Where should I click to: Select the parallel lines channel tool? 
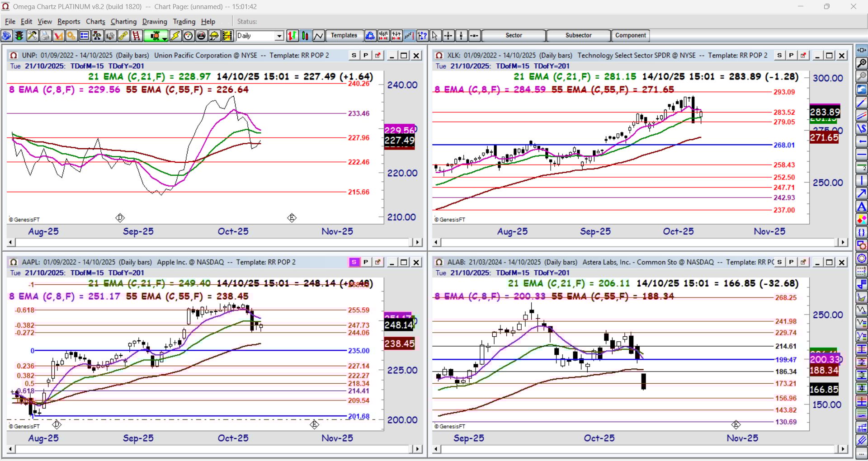tap(862, 116)
